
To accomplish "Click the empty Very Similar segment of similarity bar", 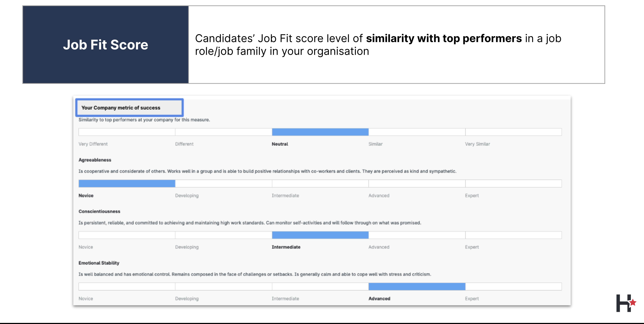I will coord(513,132).
